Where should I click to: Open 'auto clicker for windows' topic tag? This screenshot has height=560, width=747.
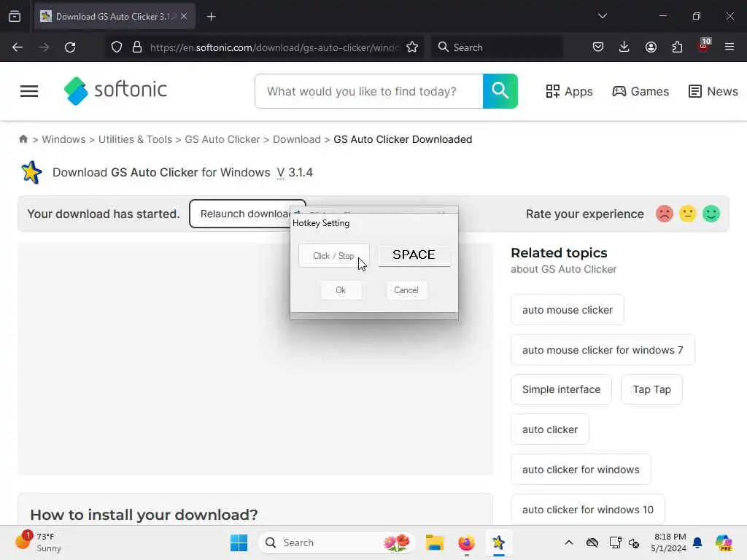tap(581, 470)
